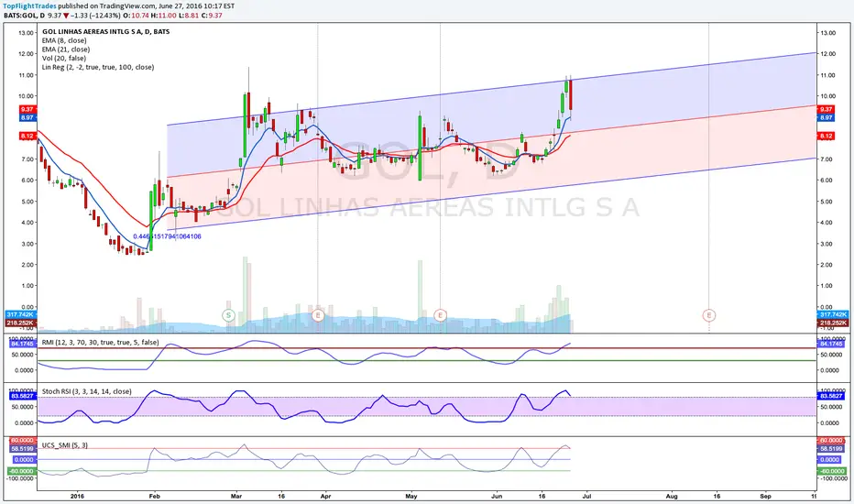Click the earnings E marker near April
Screen dimensions: 854x504
click(x=318, y=315)
